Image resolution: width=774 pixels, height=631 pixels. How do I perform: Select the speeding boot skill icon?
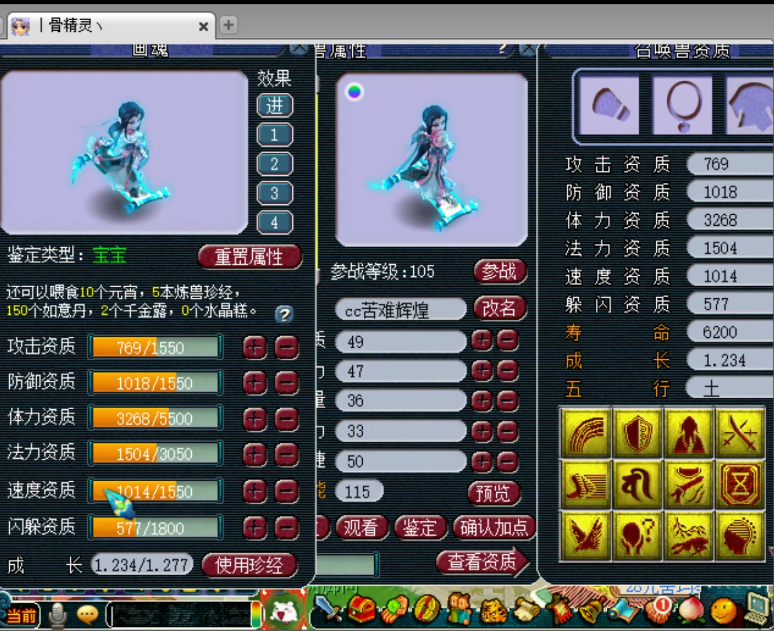(x=586, y=485)
